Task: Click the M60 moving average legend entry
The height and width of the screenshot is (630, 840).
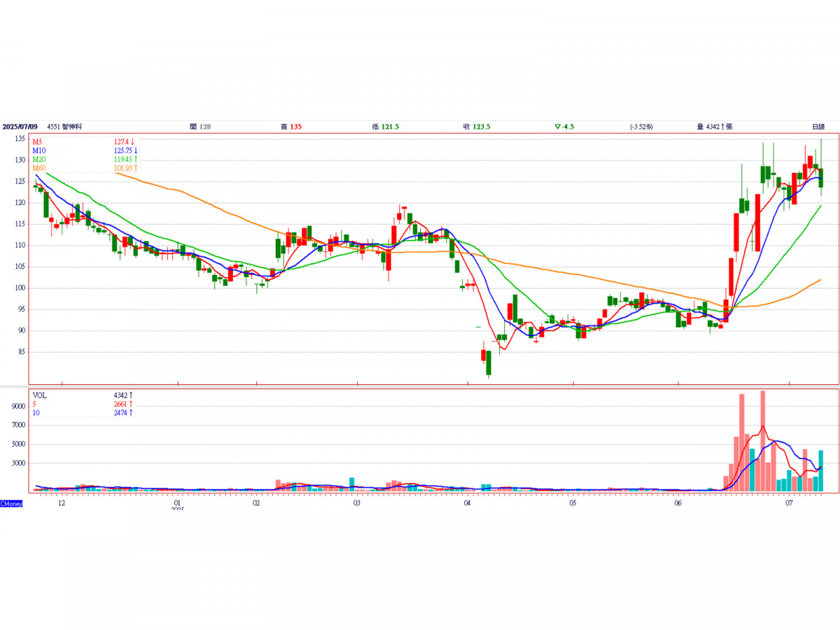Action: click(39, 169)
